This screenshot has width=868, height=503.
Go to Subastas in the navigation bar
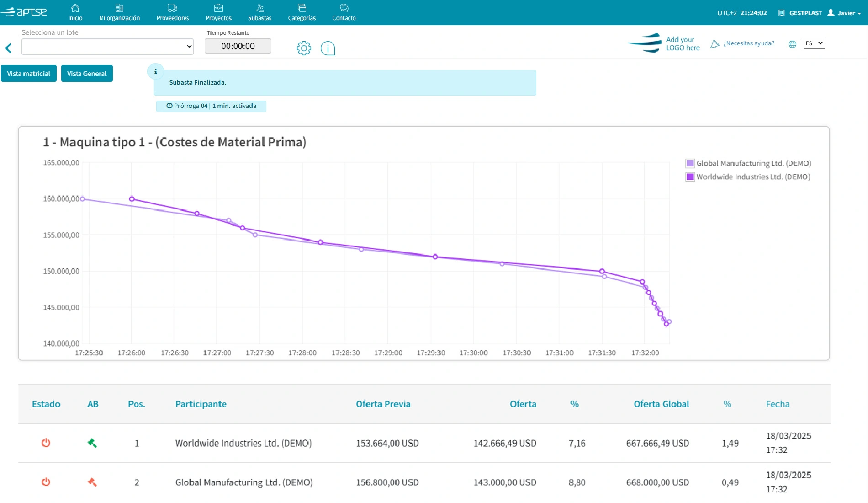259,12
